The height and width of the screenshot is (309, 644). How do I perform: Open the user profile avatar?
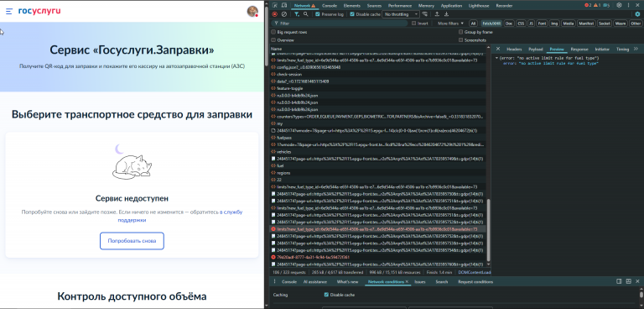(252, 11)
